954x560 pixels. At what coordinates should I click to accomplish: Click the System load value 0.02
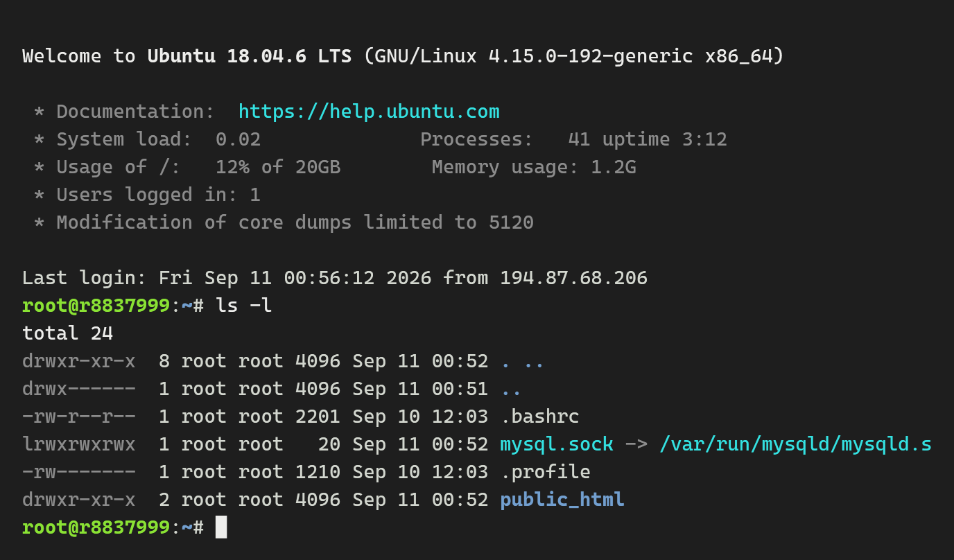[x=238, y=139]
